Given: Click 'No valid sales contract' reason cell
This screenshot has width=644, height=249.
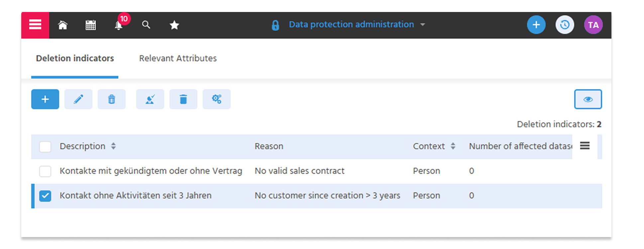Looking at the screenshot, I should (299, 171).
